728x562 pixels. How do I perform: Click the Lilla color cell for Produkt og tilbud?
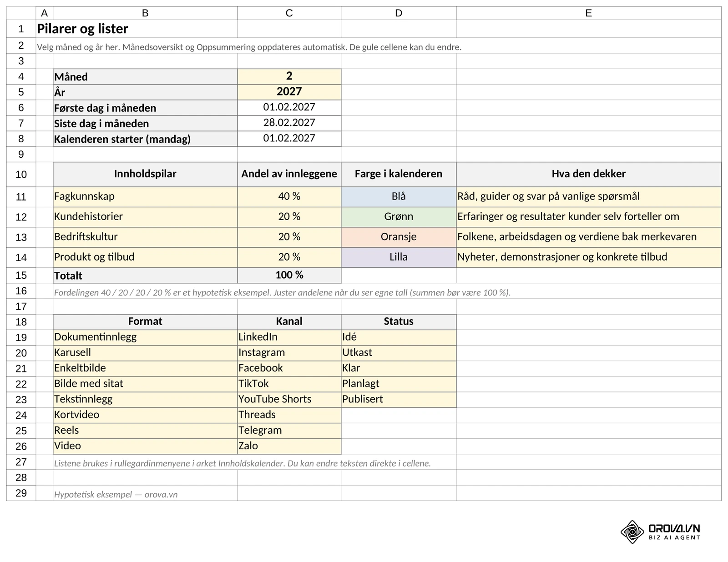pyautogui.click(x=399, y=257)
